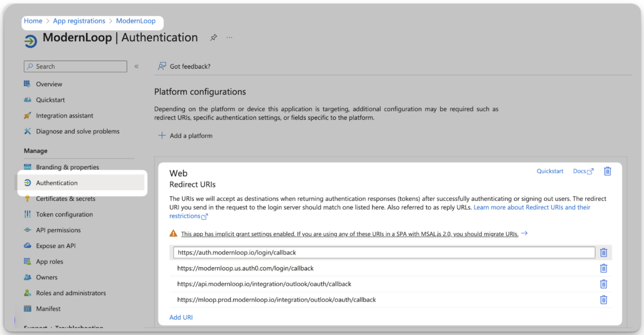
Task: Click the implicit grant warning triangle icon
Action: pos(173,233)
